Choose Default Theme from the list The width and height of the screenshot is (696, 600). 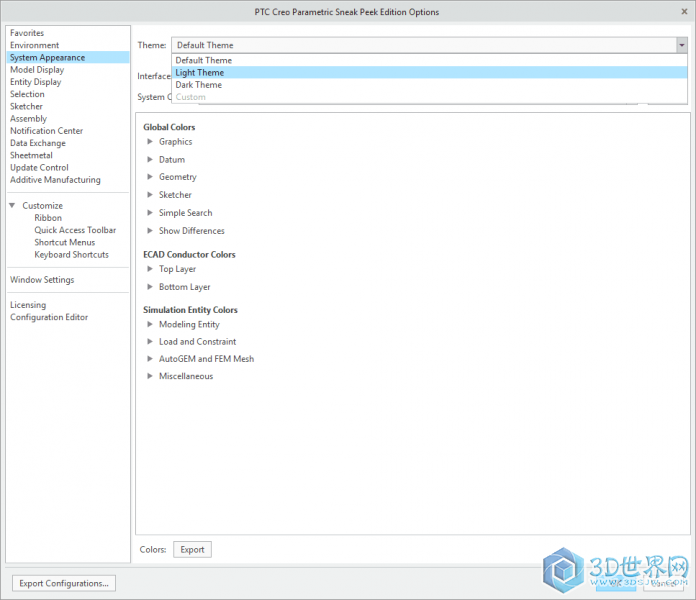pyautogui.click(x=429, y=60)
